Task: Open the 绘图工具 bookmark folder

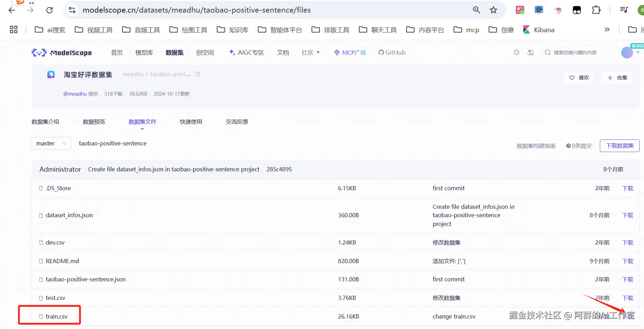Action: [x=188, y=30]
